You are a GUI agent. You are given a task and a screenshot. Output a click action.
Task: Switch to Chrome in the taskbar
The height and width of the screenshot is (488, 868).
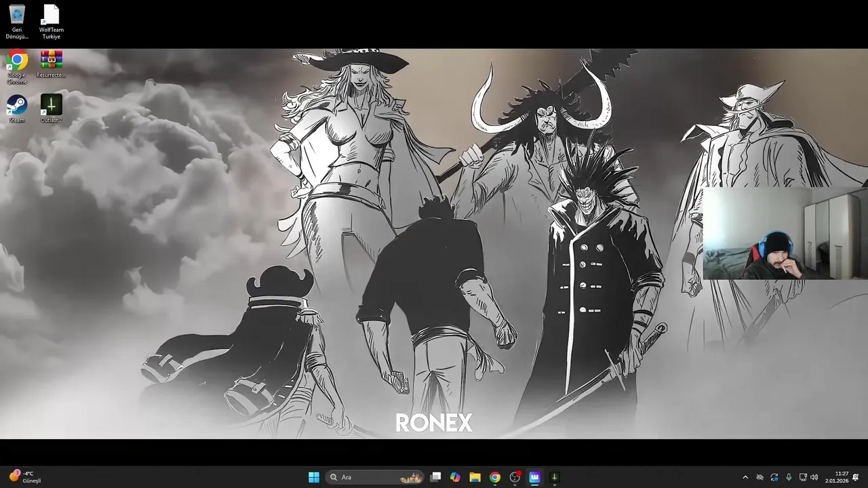[495, 477]
